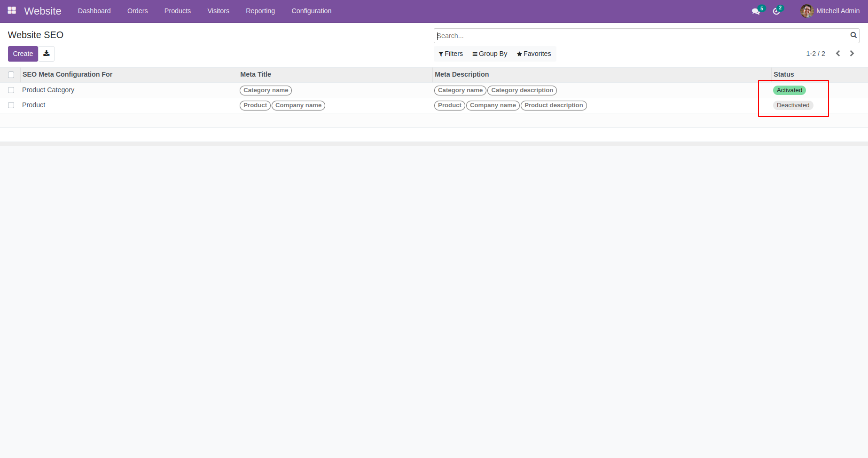Click Product description tag
Viewport: 868px width, 458px height.
(554, 105)
